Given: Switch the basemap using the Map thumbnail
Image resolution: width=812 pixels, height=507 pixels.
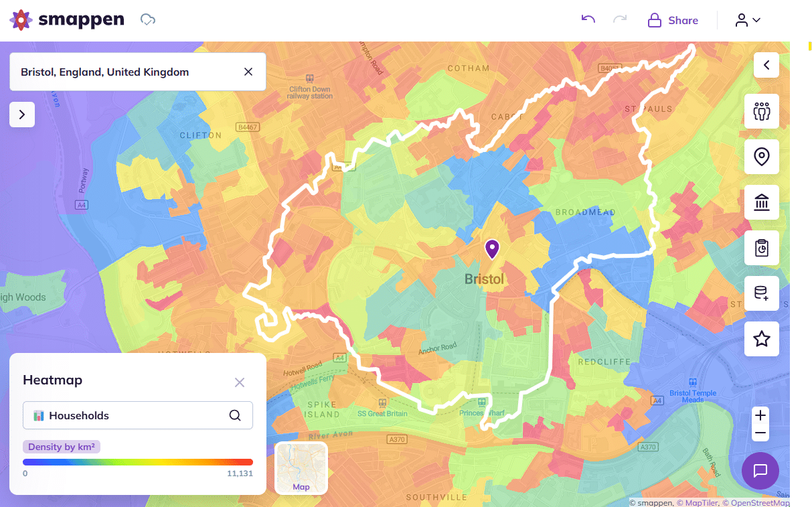Looking at the screenshot, I should (x=301, y=468).
